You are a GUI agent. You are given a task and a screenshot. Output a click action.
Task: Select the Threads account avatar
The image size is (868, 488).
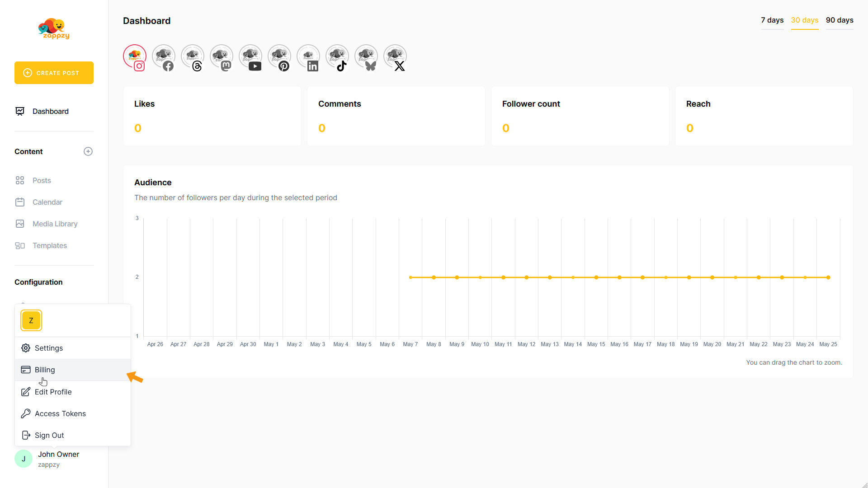(x=193, y=57)
